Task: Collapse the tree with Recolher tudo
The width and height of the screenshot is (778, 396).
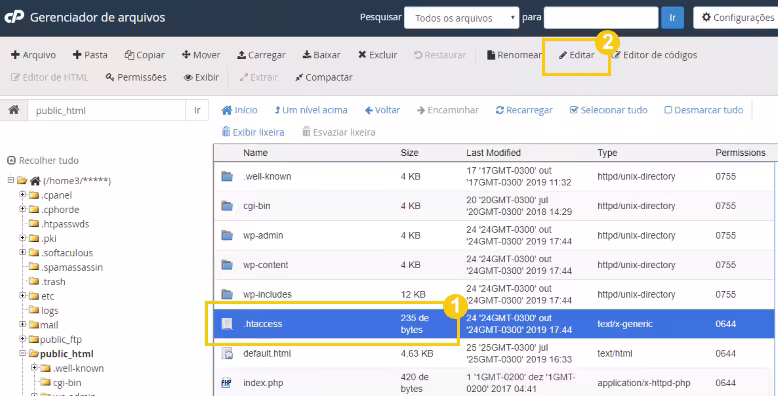Action: tap(43, 161)
